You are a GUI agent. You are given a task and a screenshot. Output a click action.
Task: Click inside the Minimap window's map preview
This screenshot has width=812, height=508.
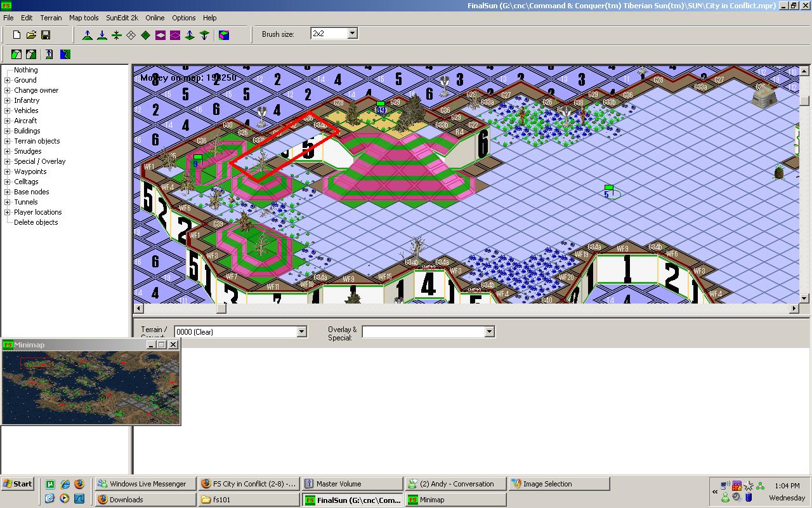(x=91, y=387)
